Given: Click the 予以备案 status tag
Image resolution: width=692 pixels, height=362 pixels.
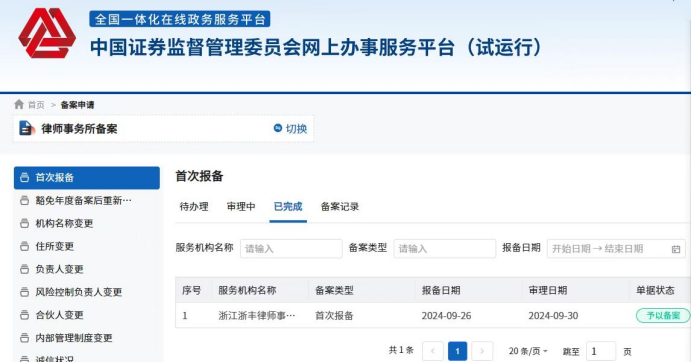Looking at the screenshot, I should 662,316.
